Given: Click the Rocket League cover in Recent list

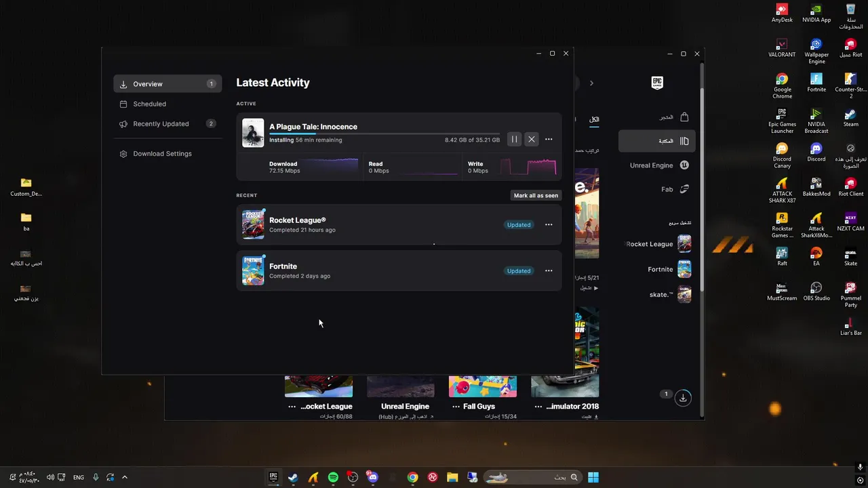Looking at the screenshot, I should click(253, 224).
